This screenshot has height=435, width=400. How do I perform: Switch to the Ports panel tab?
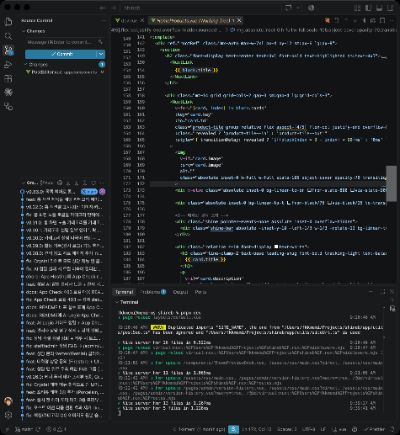click(x=200, y=292)
